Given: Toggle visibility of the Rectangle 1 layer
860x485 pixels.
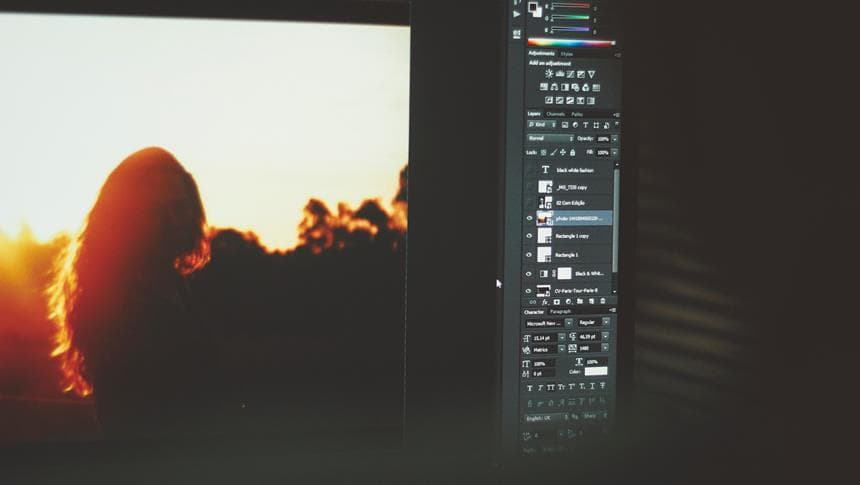Looking at the screenshot, I should [529, 255].
